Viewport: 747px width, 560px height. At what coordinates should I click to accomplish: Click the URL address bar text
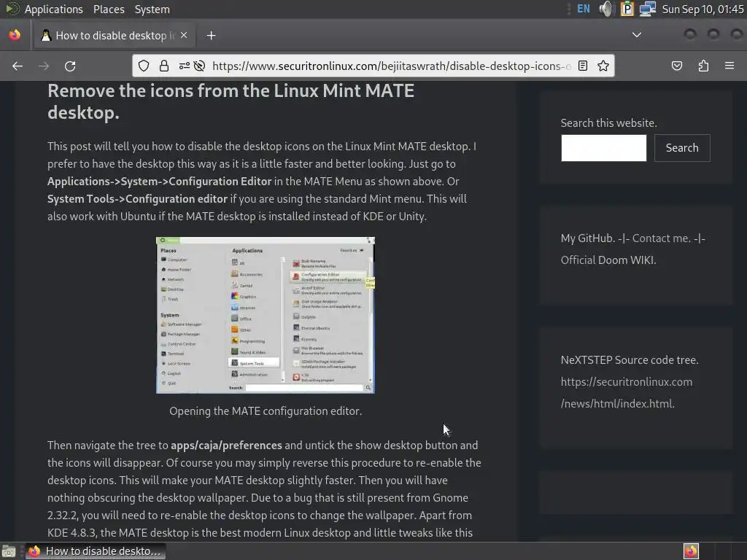[392, 66]
